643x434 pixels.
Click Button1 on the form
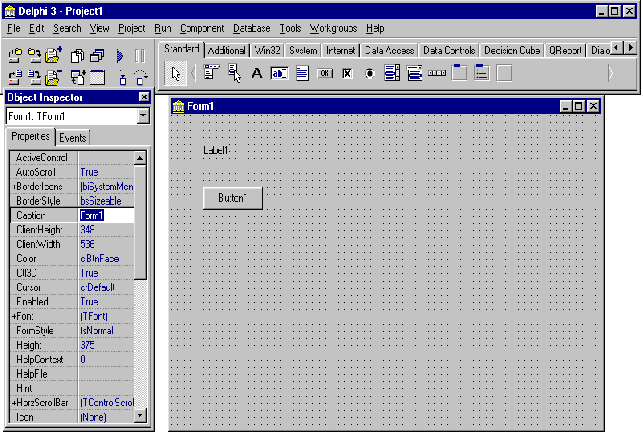point(231,198)
